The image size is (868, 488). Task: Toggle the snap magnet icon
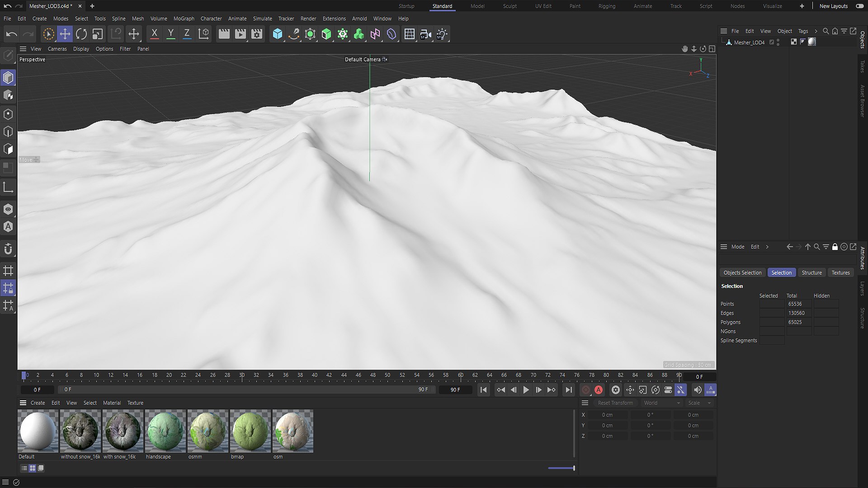[x=8, y=249]
